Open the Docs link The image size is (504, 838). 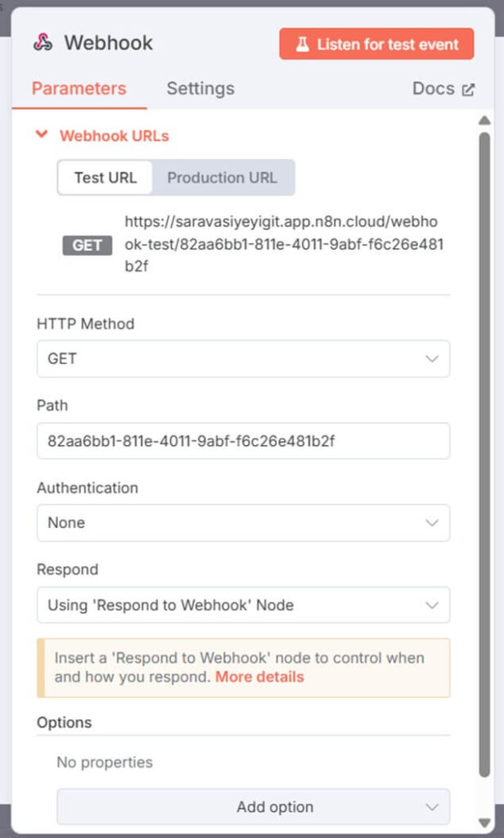point(434,88)
